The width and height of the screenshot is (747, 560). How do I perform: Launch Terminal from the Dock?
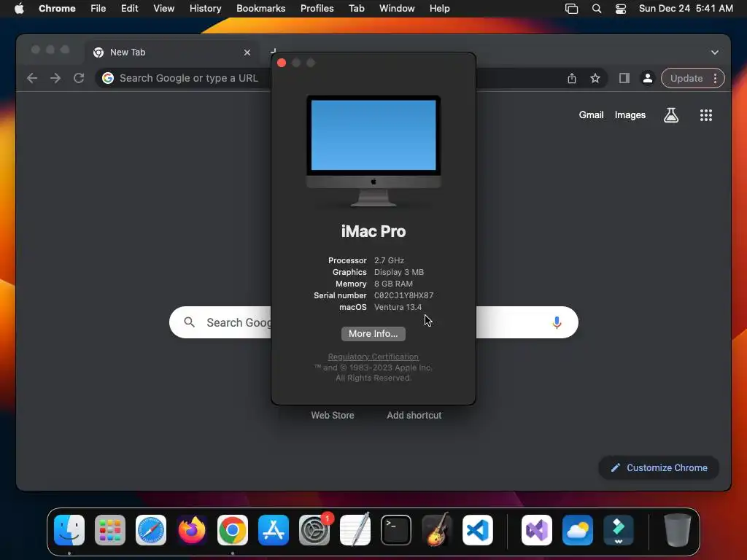[x=396, y=530]
